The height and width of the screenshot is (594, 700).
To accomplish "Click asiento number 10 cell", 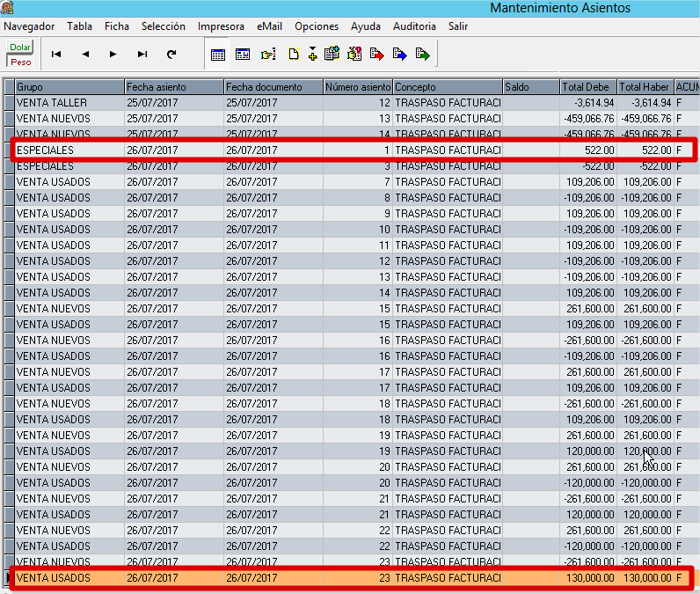I will point(358,230).
